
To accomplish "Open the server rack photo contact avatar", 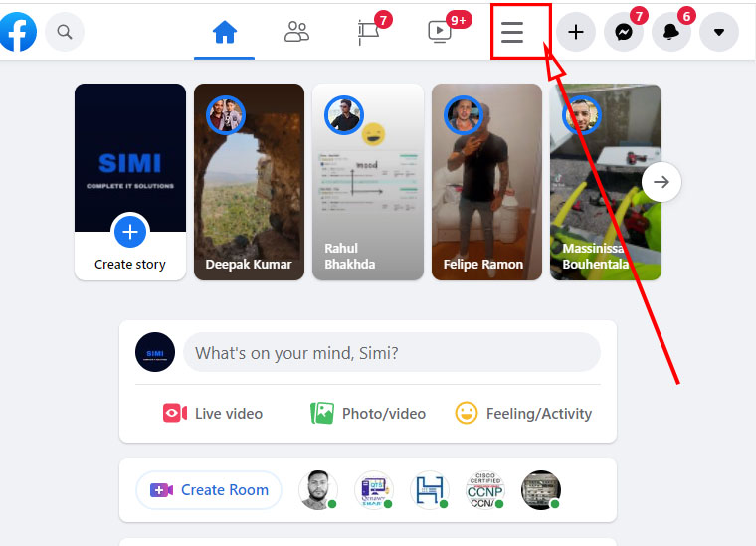I will point(541,490).
